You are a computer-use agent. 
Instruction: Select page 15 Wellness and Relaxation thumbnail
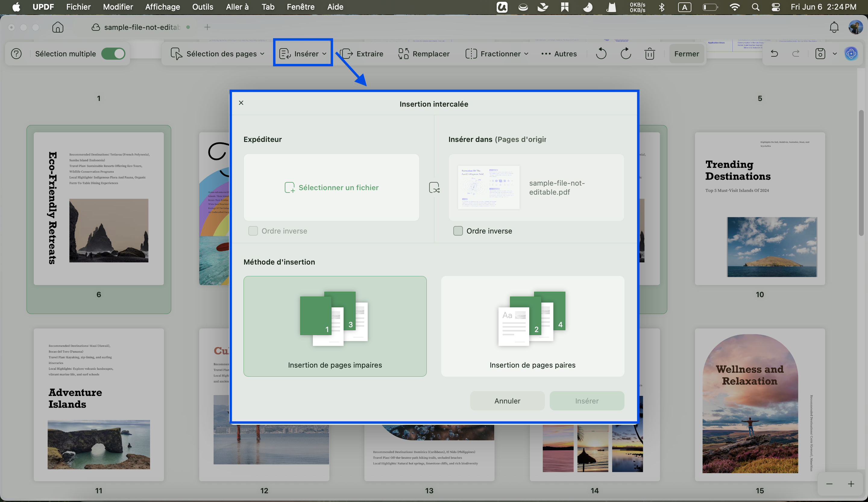(x=760, y=405)
